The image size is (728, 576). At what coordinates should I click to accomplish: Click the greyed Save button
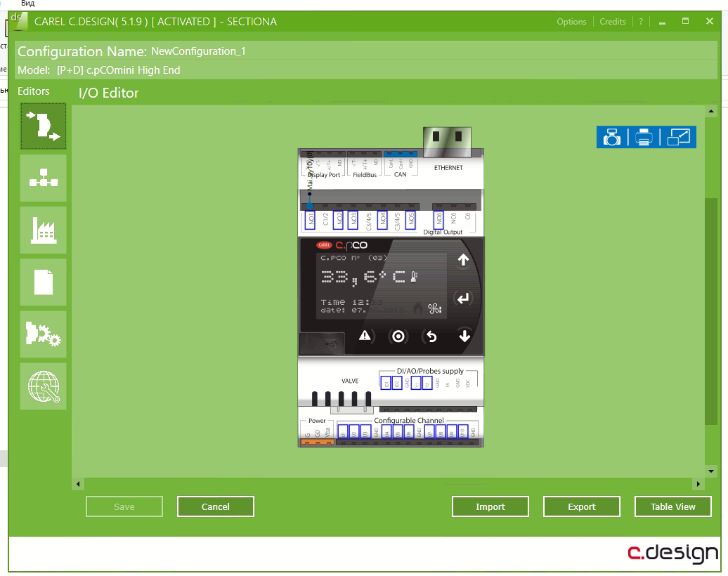point(124,506)
